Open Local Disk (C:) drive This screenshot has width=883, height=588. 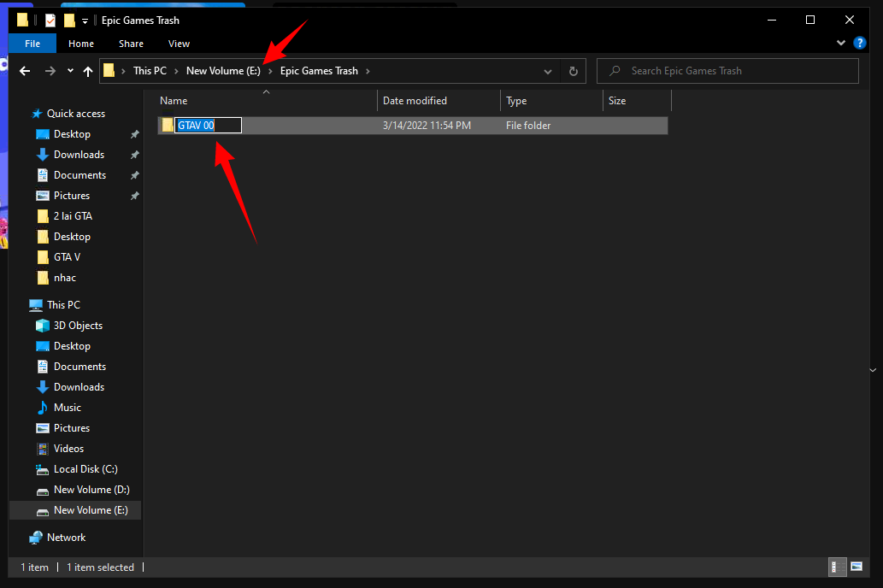pos(85,469)
